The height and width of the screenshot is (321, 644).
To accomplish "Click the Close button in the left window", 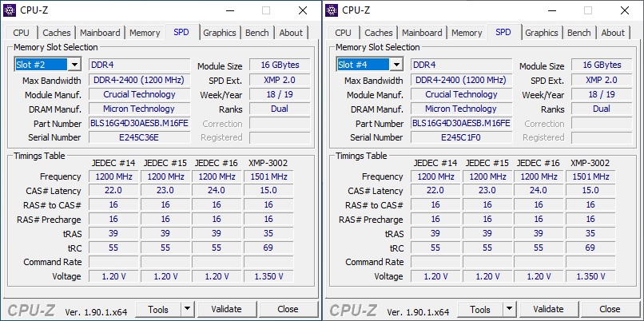I will click(288, 309).
